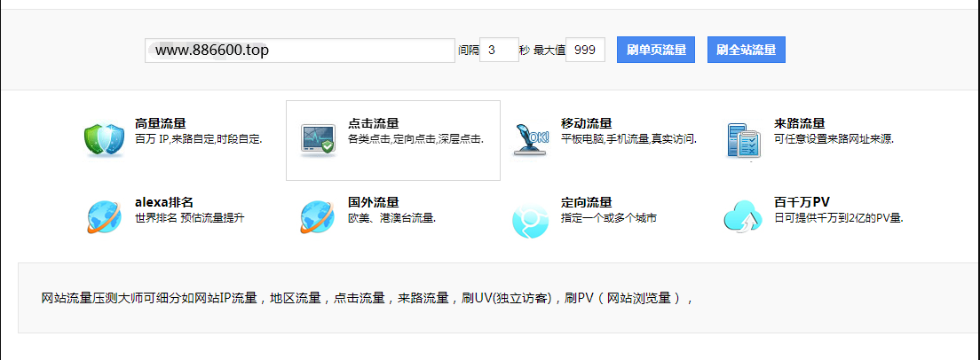The width and height of the screenshot is (980, 360).
Task: Click the text 欧美、港澳台流量.
Action: (391, 218)
